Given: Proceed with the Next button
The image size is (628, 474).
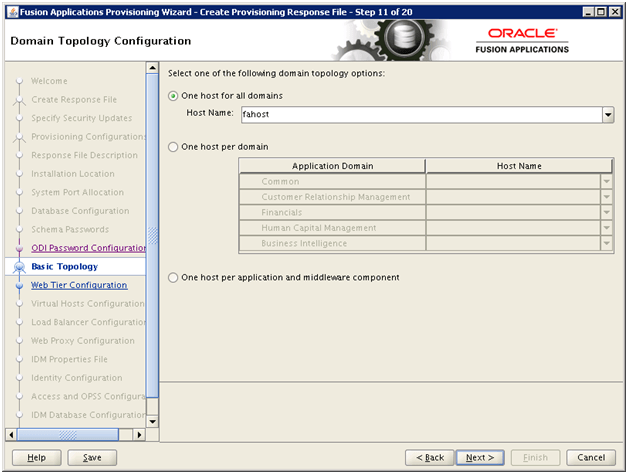Looking at the screenshot, I should 480,458.
